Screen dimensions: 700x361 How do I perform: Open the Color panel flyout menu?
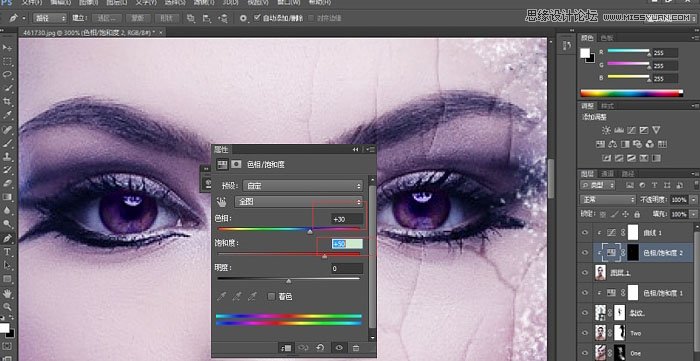(x=695, y=38)
